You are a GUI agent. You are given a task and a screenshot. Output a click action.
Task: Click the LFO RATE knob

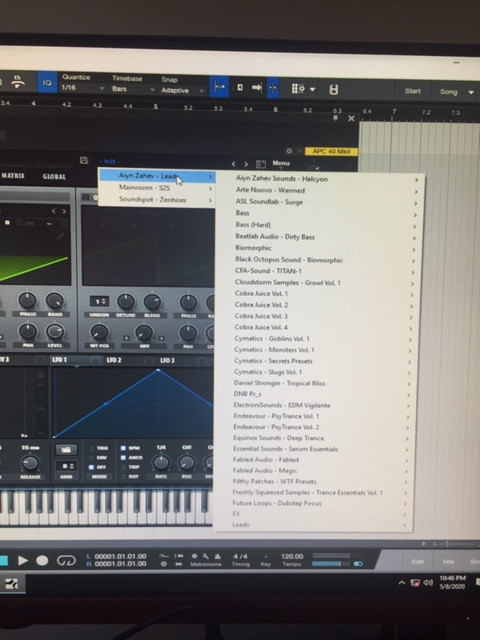(161, 462)
